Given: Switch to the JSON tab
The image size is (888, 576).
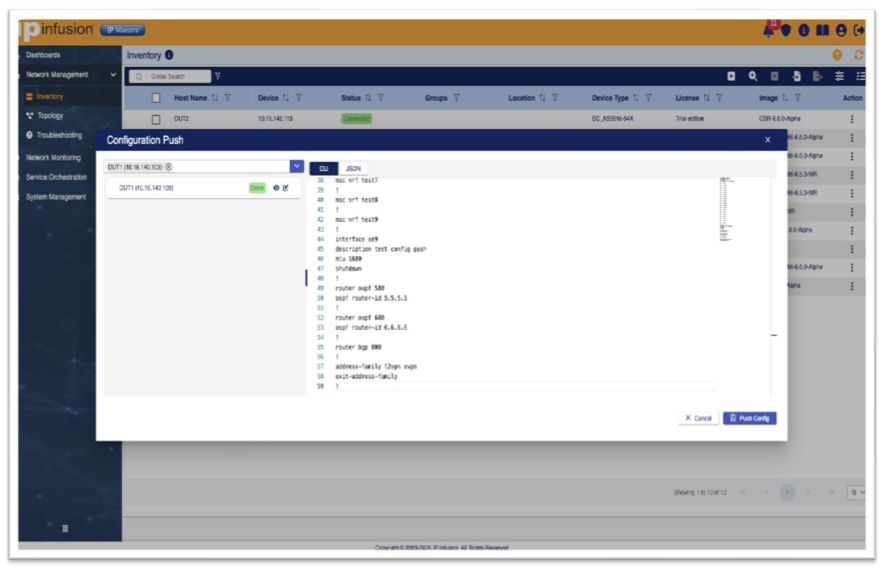Looking at the screenshot, I should pyautogui.click(x=353, y=168).
